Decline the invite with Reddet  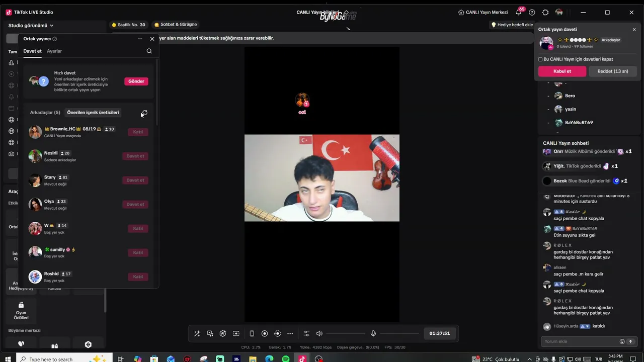click(x=613, y=71)
